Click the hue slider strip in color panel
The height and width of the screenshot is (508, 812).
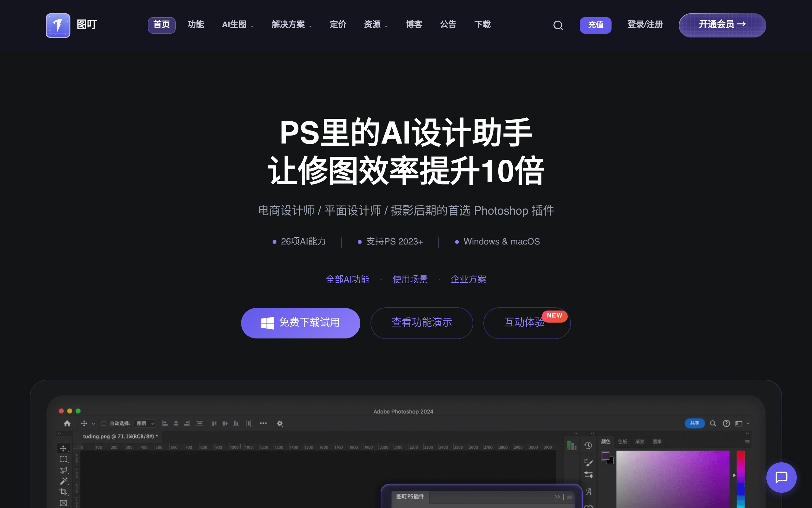pos(741,479)
